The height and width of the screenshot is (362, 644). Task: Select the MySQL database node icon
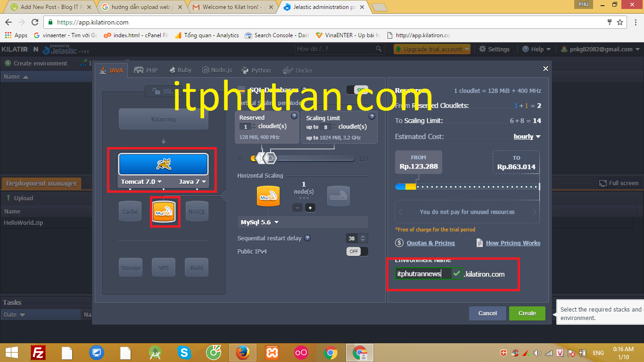pos(165,212)
